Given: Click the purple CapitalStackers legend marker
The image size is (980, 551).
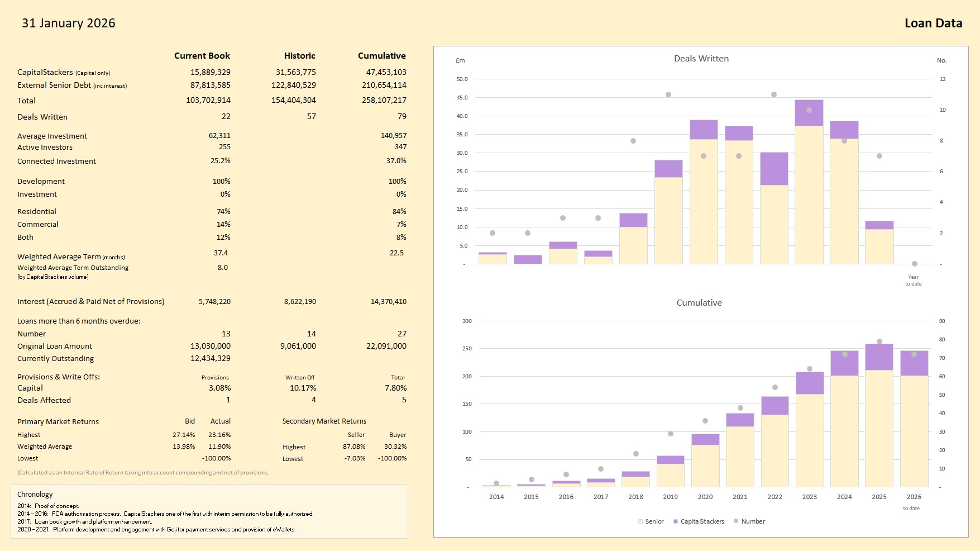Looking at the screenshot, I should point(676,521).
